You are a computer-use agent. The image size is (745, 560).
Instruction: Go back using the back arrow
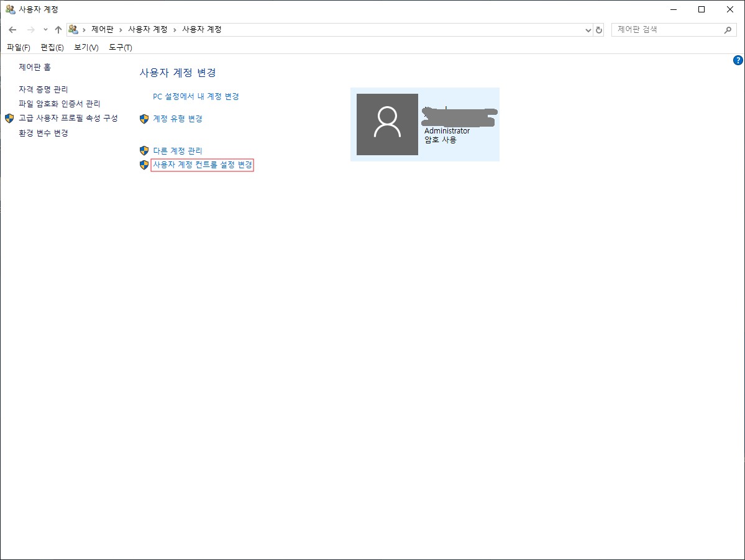point(13,30)
